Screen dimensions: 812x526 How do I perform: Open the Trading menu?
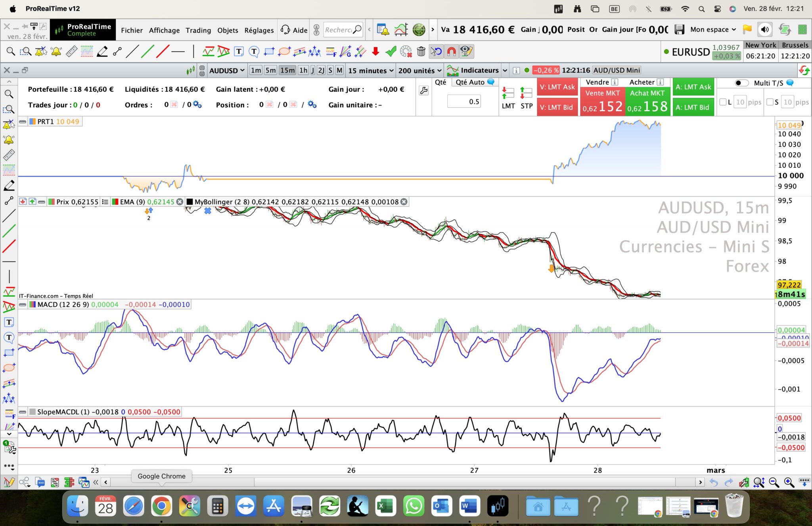click(x=198, y=30)
